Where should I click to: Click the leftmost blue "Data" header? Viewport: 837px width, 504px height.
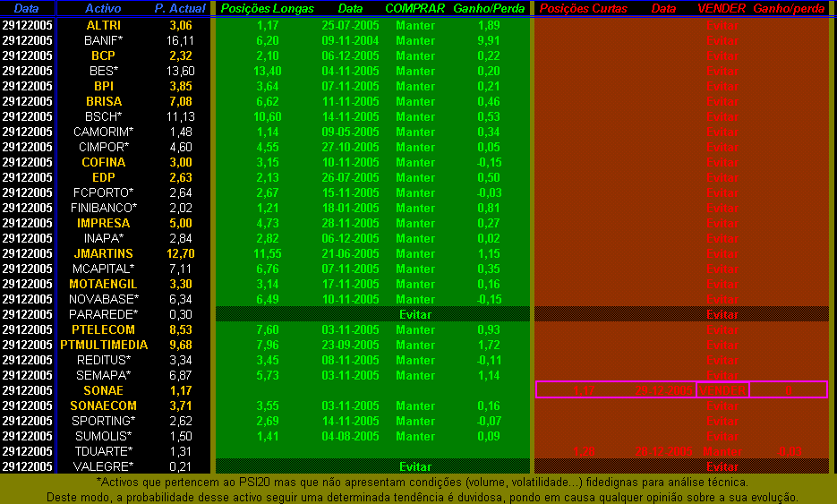tap(26, 8)
